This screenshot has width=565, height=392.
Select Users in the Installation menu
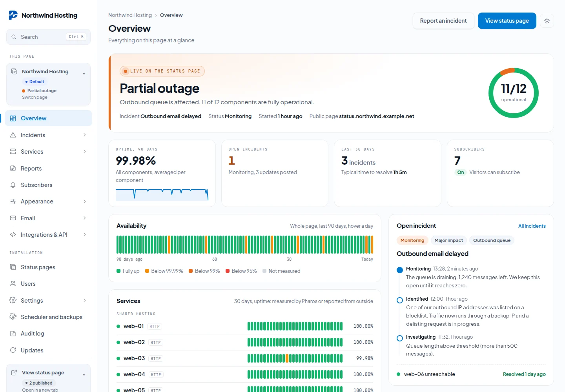pyautogui.click(x=49, y=283)
